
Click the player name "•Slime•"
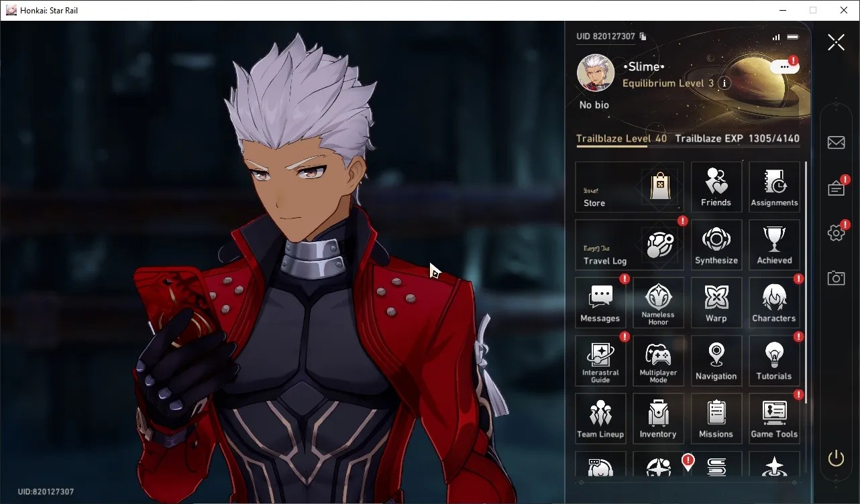[643, 67]
